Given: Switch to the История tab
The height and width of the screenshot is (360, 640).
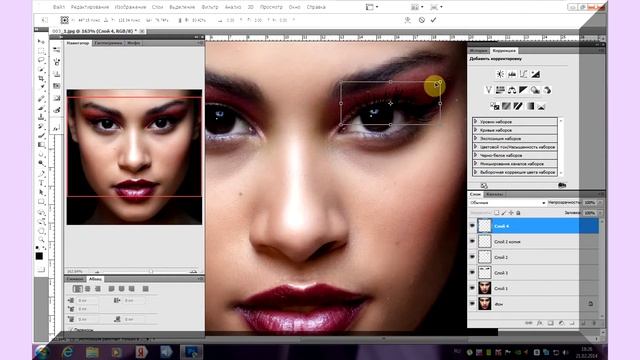Looking at the screenshot, I should point(478,51).
